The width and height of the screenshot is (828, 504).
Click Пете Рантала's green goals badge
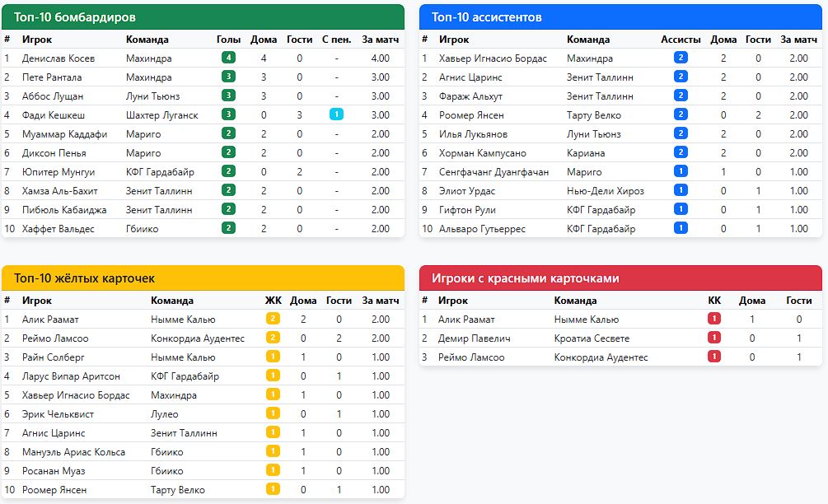228,77
